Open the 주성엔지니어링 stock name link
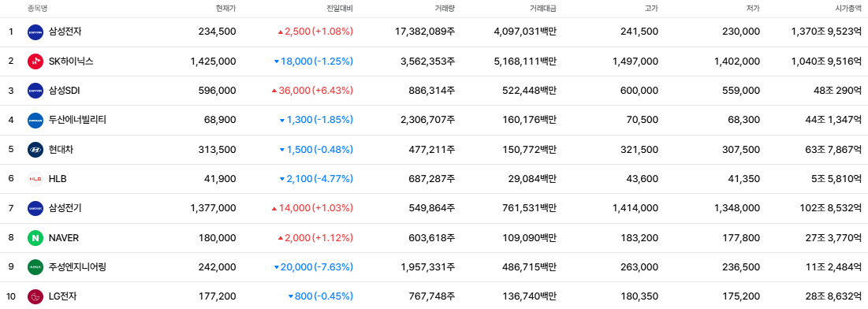The height and width of the screenshot is (309, 868). [x=77, y=267]
